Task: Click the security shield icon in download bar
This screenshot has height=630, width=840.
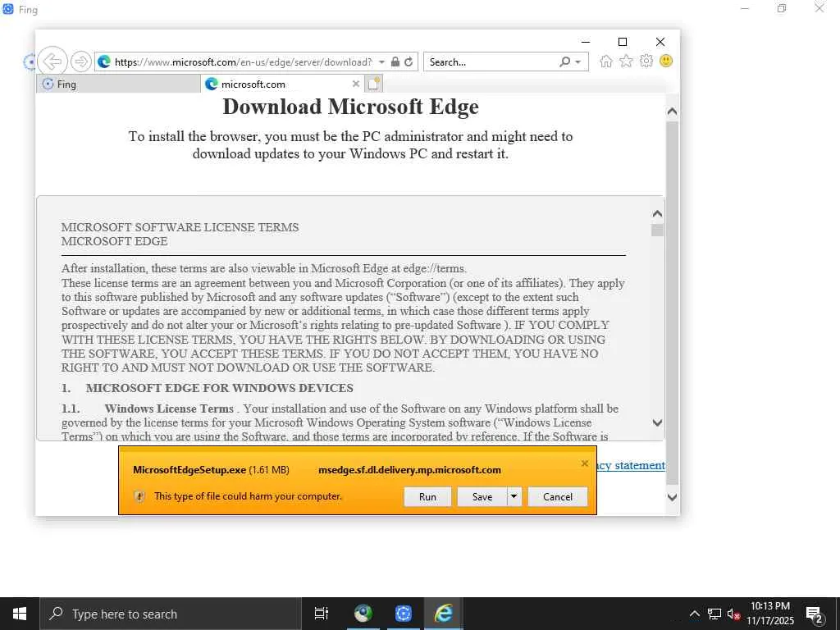Action: coord(139,496)
